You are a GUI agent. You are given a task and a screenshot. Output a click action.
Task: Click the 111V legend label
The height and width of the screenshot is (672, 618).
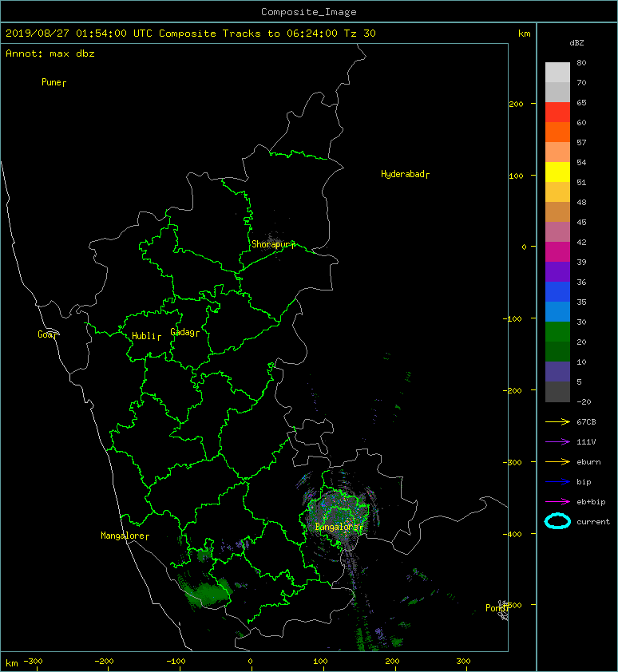[x=586, y=442]
